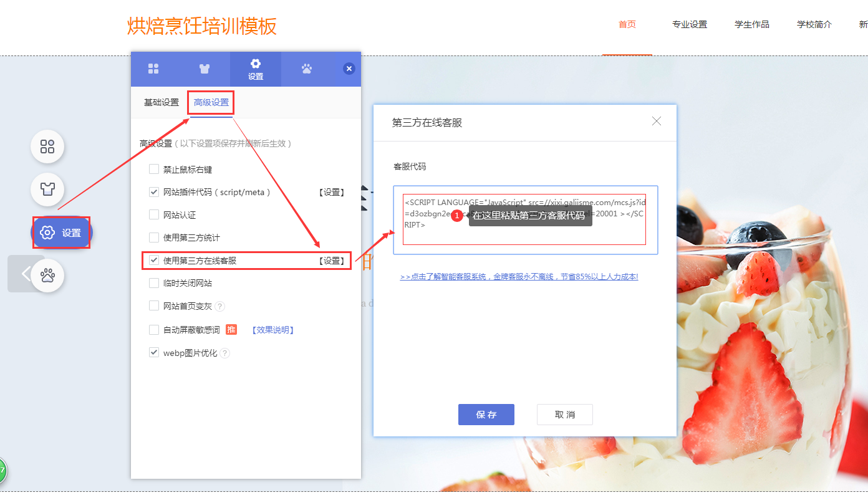Enable 网站首页变灰 checkbox
Image resolution: width=868 pixels, height=495 pixels.
[x=154, y=305]
